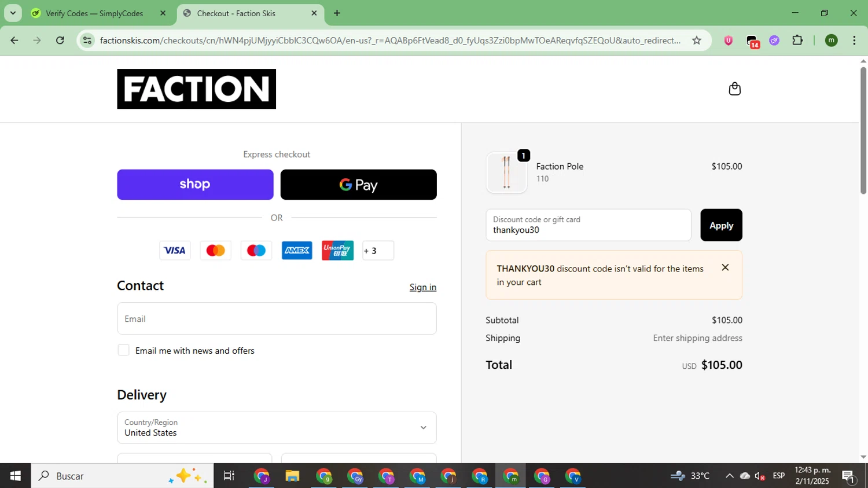Click the Faction logo

point(196,89)
